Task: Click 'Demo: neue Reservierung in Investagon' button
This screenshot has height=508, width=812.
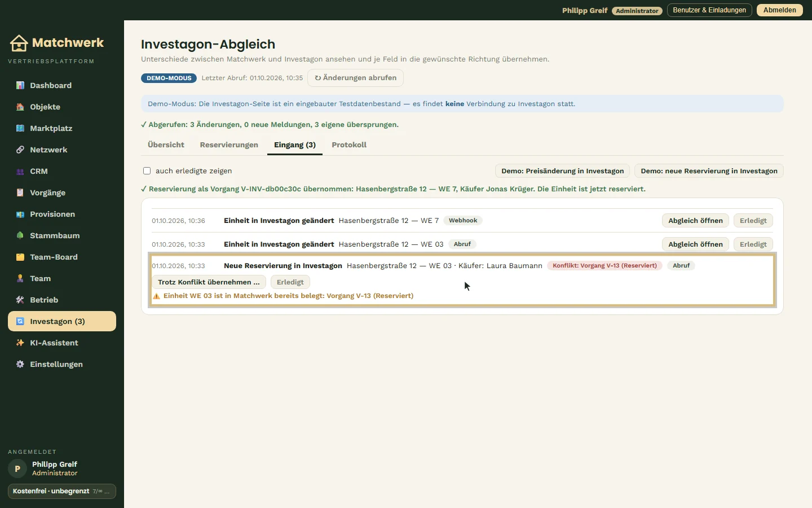Action: (709, 171)
